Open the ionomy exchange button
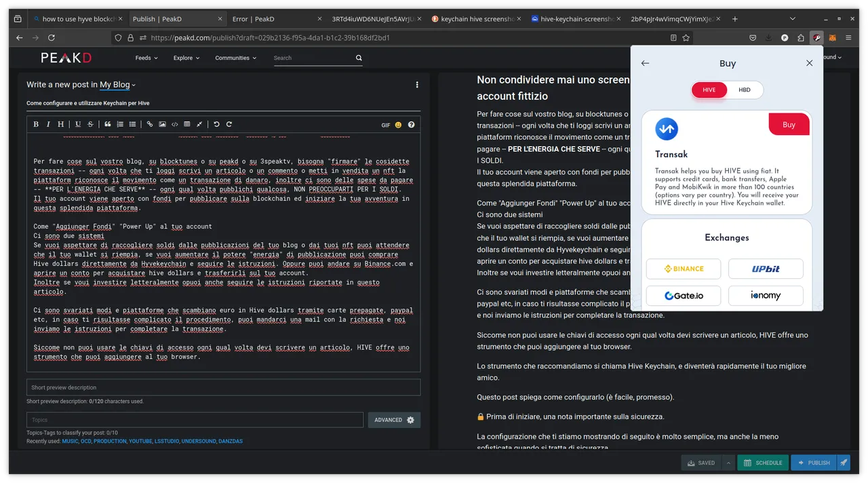Image resolution: width=868 pixels, height=483 pixels. click(x=766, y=296)
